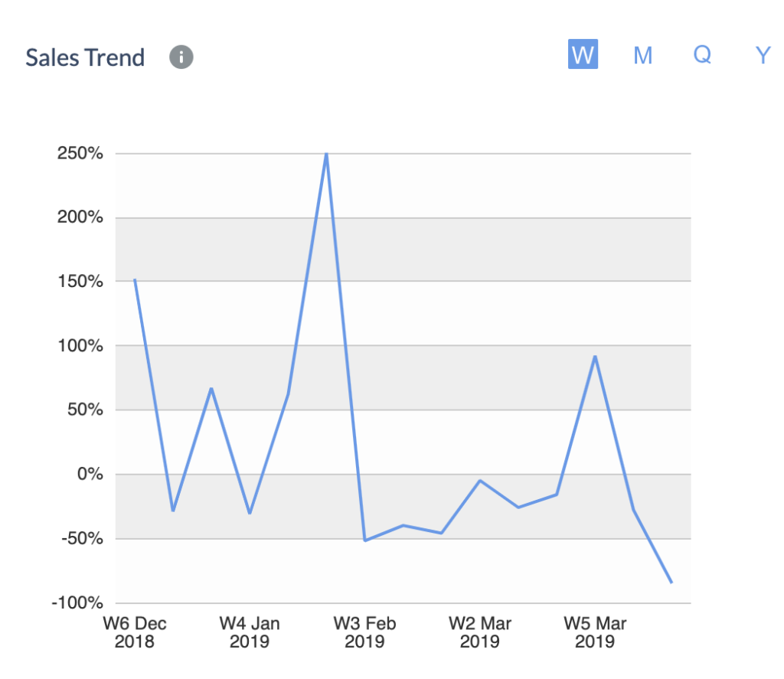Switch to yearly Y view

pyautogui.click(x=763, y=55)
